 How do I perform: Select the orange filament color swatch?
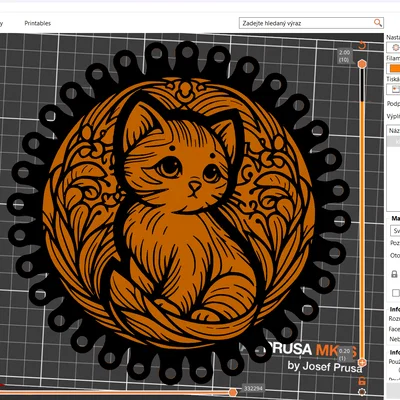395,68
